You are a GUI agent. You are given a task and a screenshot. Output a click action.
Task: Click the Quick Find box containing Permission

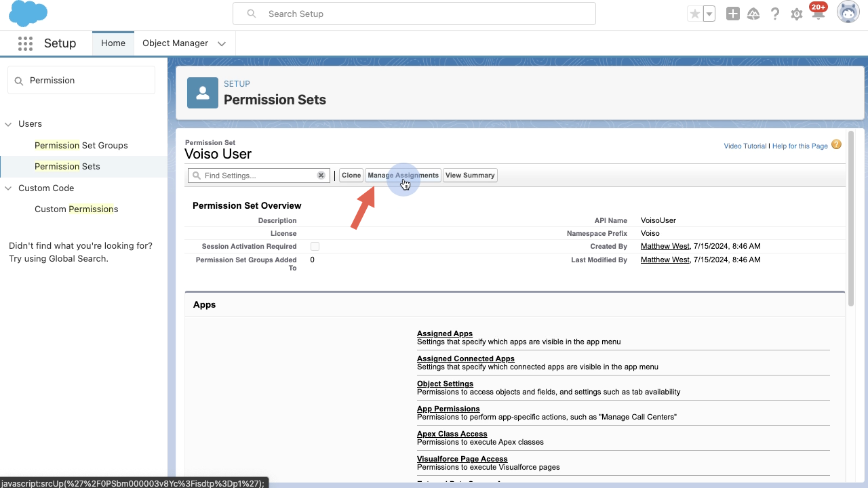[x=81, y=80]
